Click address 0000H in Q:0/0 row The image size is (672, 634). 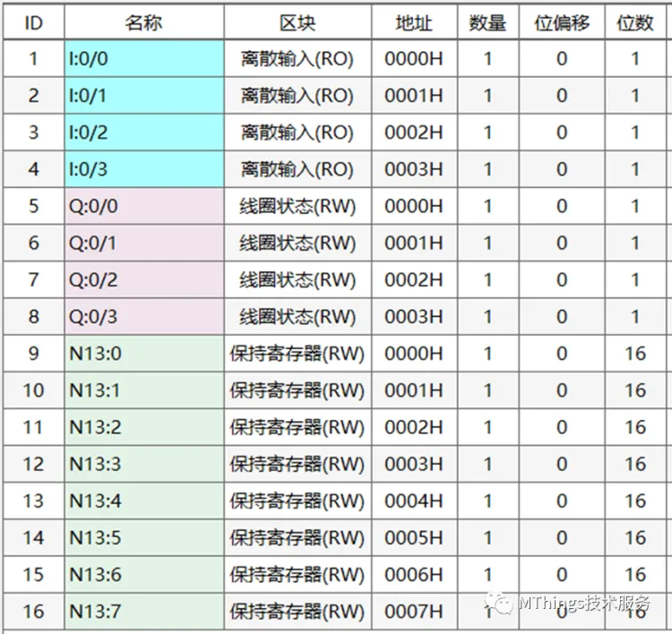tap(415, 206)
